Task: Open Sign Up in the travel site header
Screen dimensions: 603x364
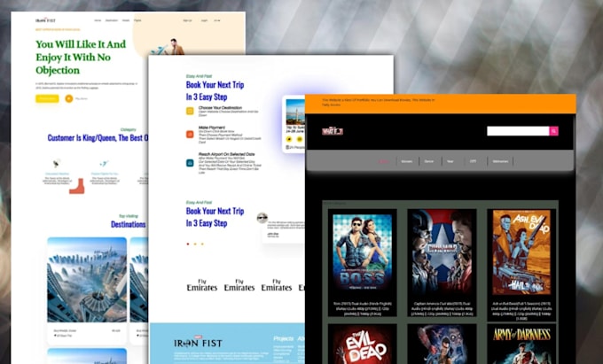Action: [x=187, y=20]
